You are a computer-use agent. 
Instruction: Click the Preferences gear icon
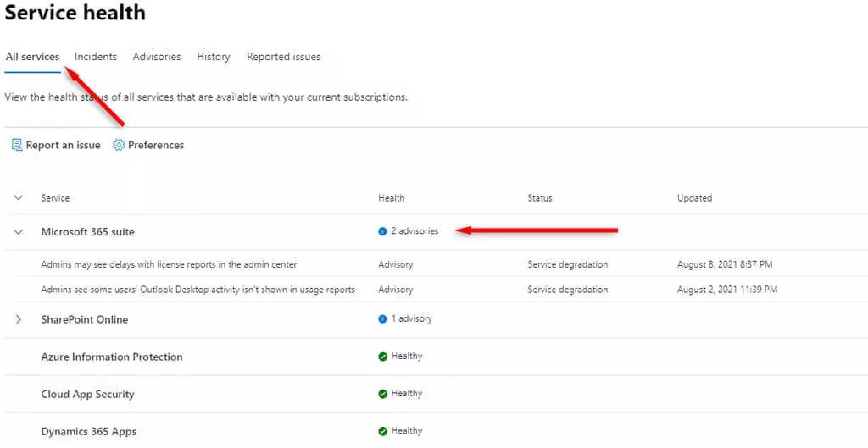119,146
